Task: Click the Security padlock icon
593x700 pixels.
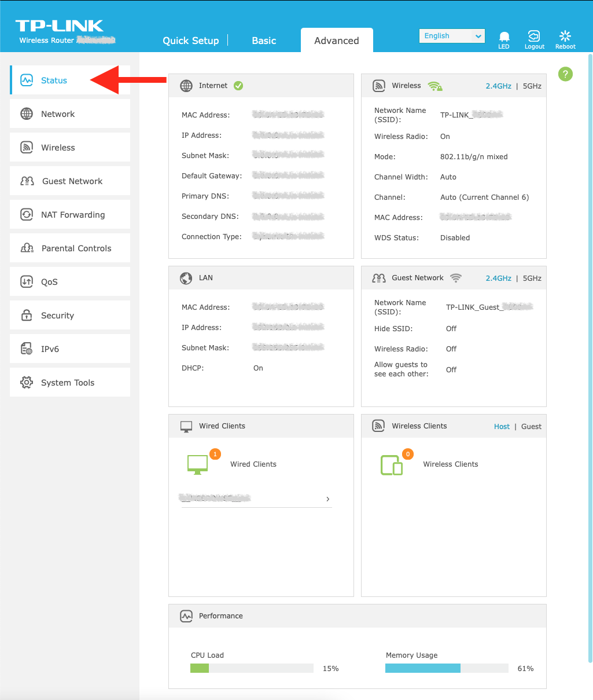Action: [27, 316]
